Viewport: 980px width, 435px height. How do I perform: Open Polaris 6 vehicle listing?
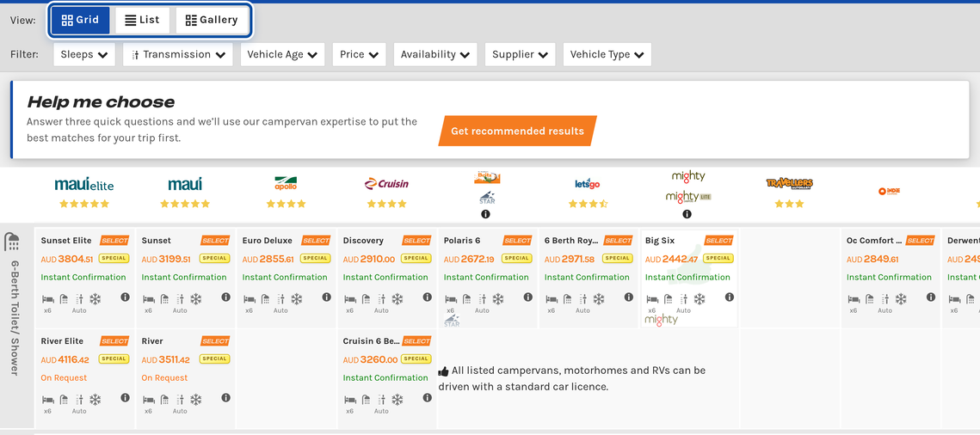tap(462, 240)
